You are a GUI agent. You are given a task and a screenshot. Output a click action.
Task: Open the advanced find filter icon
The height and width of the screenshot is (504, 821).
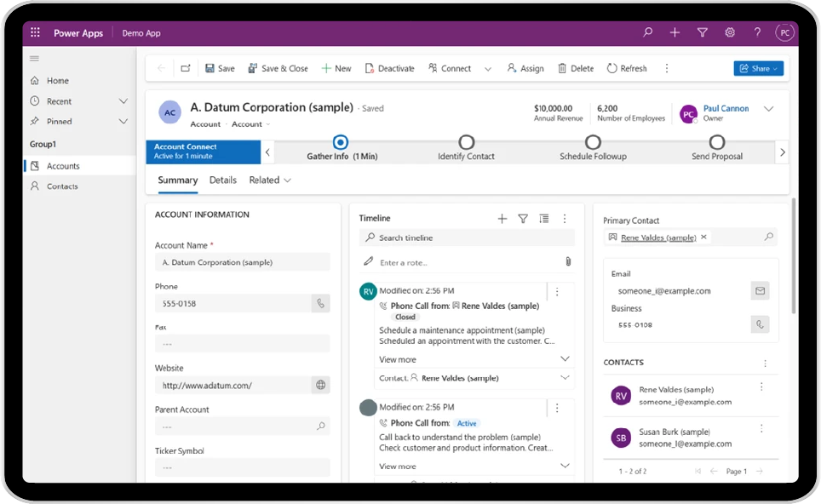click(703, 33)
